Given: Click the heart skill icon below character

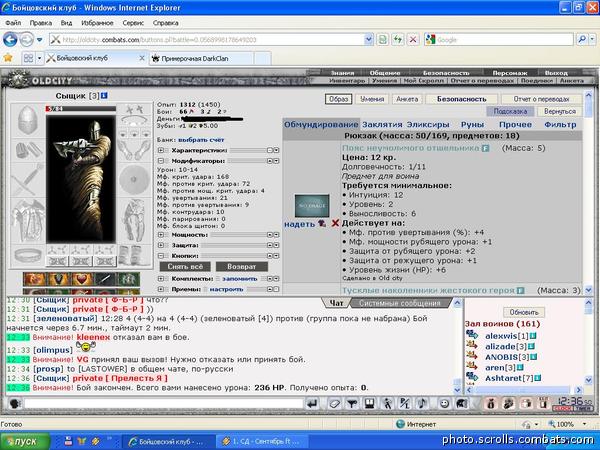Looking at the screenshot, I should pos(81,279).
